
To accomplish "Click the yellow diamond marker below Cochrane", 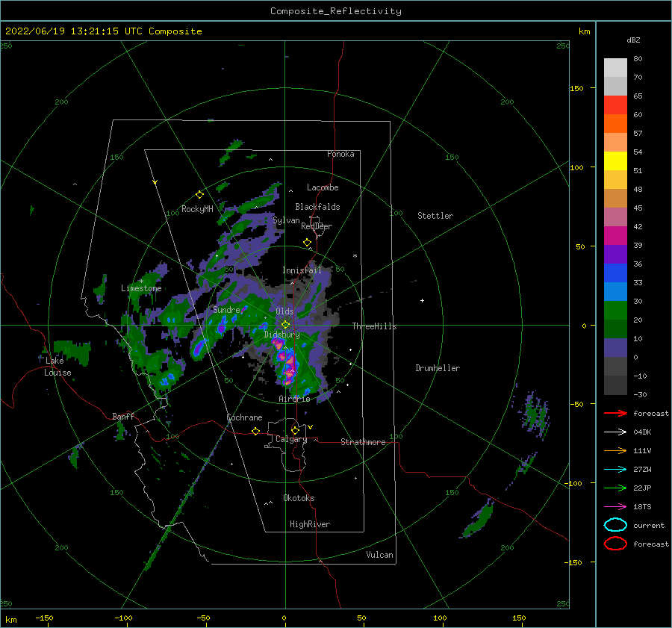I will tap(256, 432).
